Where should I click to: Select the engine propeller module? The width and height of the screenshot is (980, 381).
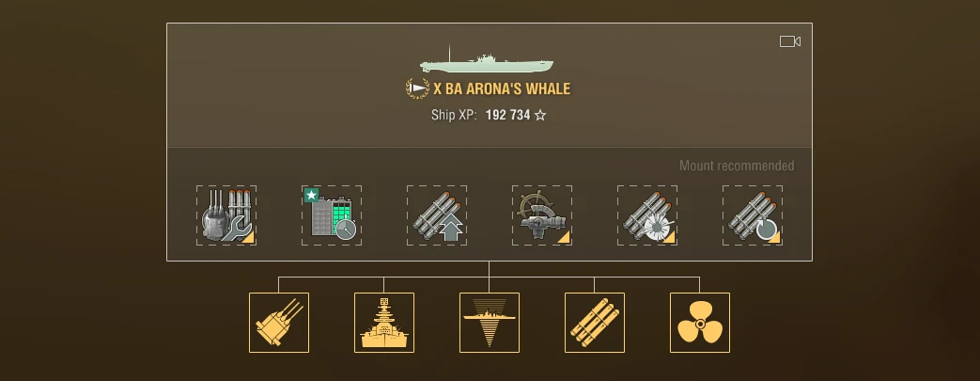click(x=700, y=323)
